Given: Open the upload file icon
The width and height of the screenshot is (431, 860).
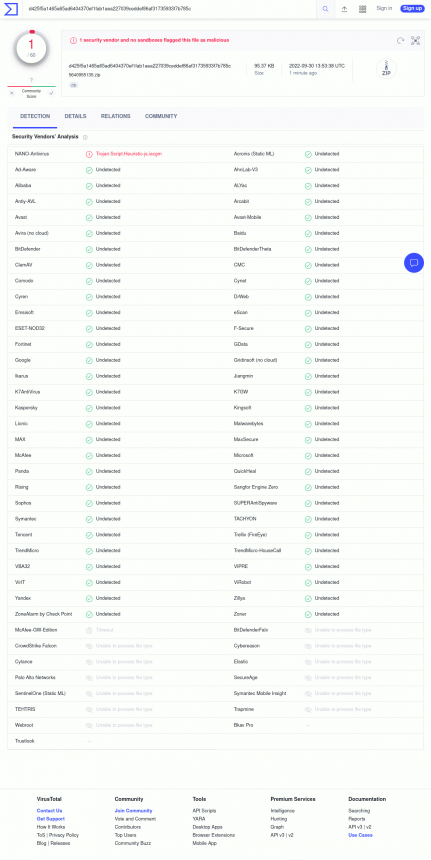Looking at the screenshot, I should (344, 9).
